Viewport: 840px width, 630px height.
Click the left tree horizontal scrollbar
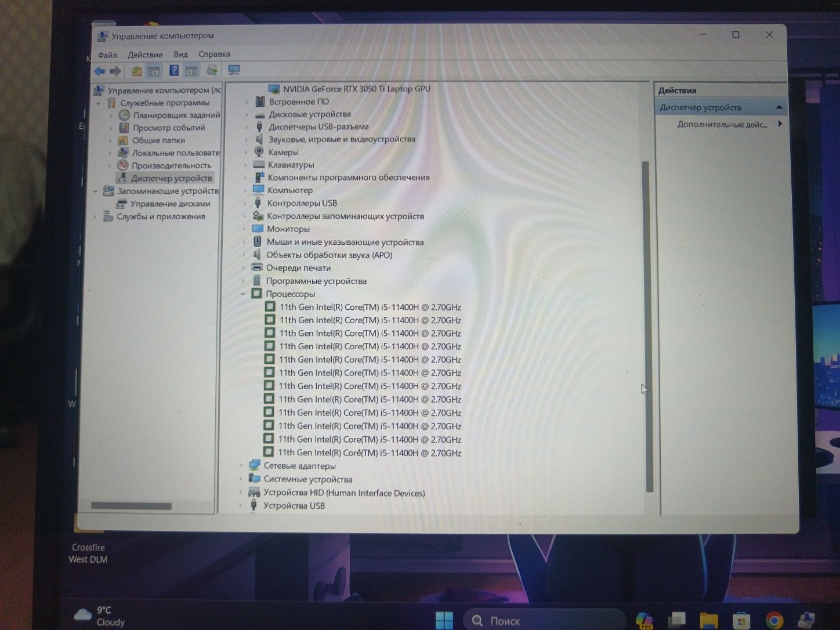[x=132, y=506]
